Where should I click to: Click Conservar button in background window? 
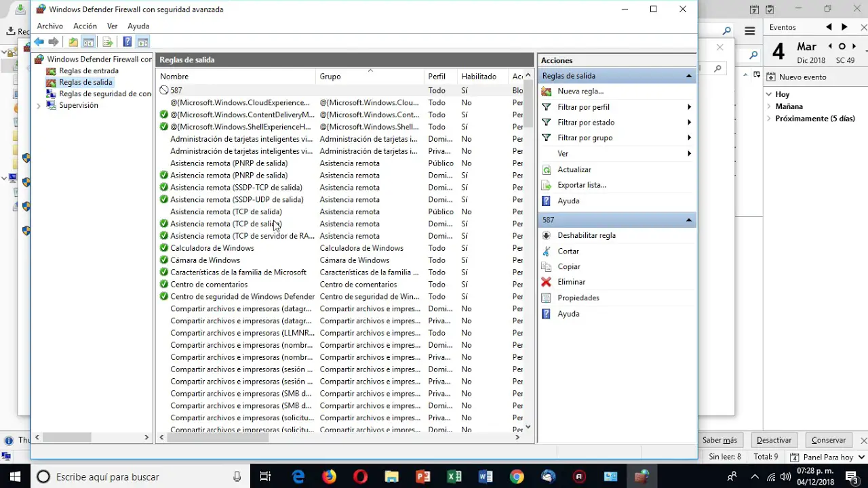click(x=829, y=440)
